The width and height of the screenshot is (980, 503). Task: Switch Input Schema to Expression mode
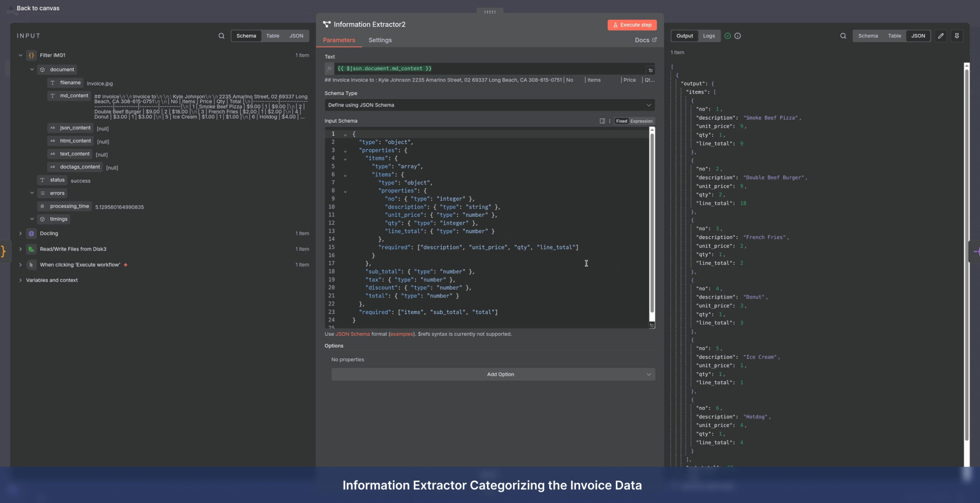click(641, 121)
